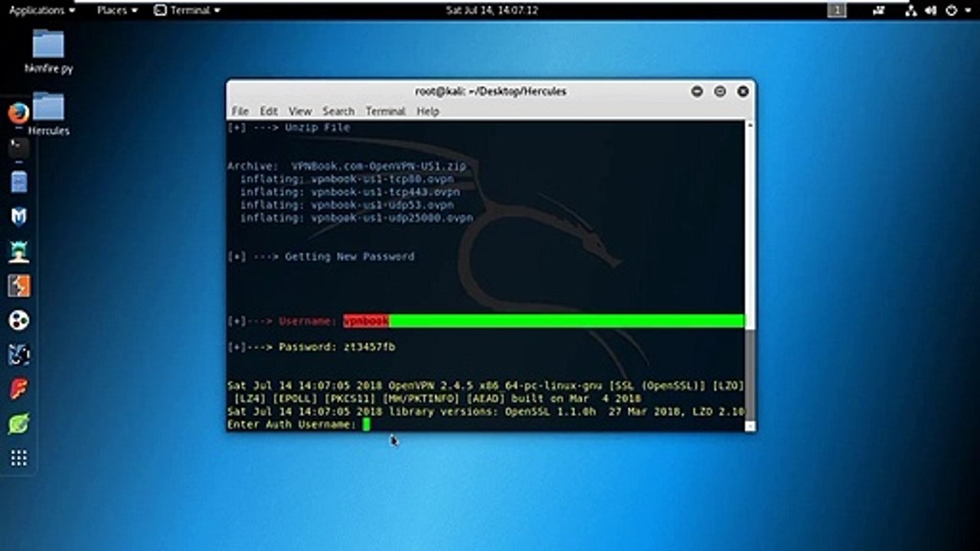This screenshot has height=551, width=980.
Task: Launch Terminal from the dock
Action: [x=18, y=148]
